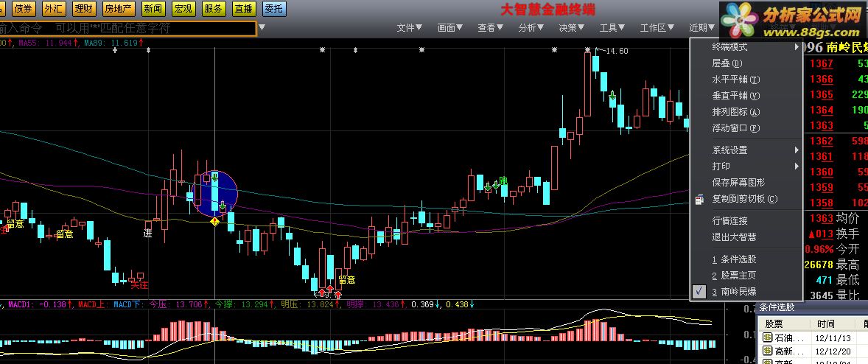Select 排列图标 menu entry
Screen dimensions: 868x364
(x=746, y=112)
